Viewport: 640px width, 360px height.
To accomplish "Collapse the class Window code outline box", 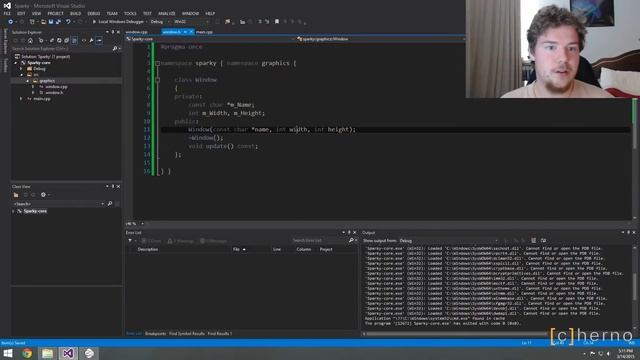I will (158, 80).
